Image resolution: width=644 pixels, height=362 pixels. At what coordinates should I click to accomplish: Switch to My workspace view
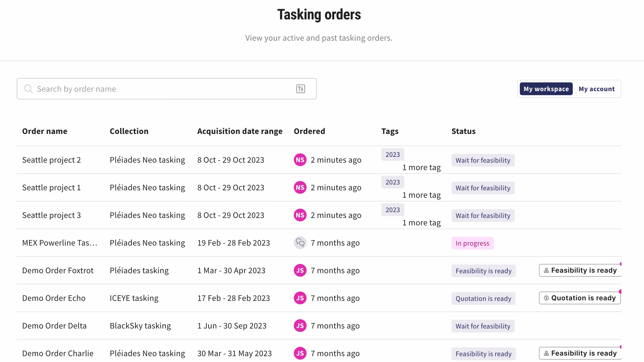546,89
